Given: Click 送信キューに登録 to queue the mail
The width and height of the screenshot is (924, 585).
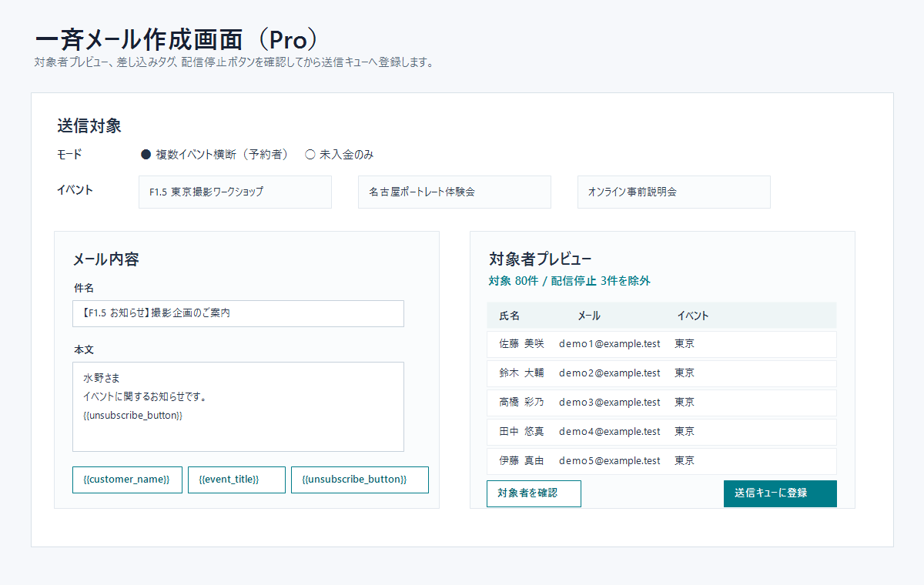Looking at the screenshot, I should [x=779, y=493].
